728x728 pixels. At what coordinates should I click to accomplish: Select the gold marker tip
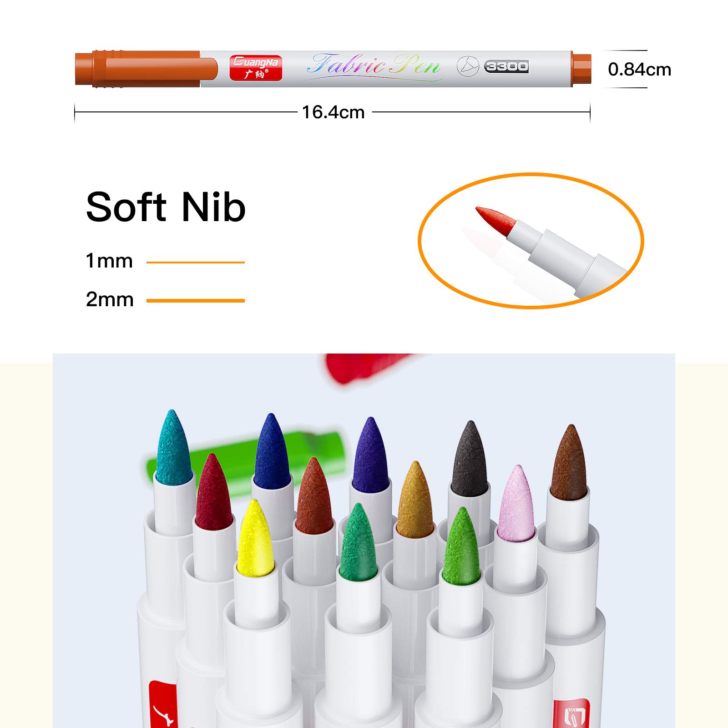pyautogui.click(x=415, y=499)
